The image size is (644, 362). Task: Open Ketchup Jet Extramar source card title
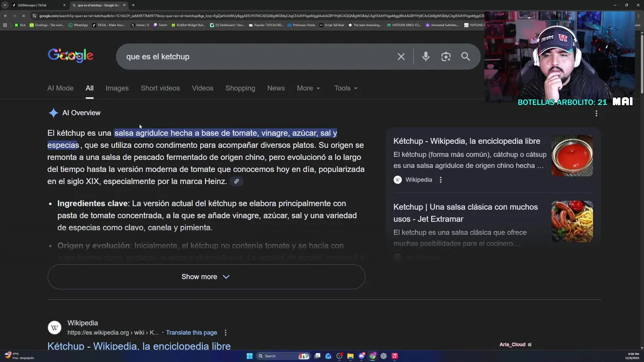tap(466, 213)
